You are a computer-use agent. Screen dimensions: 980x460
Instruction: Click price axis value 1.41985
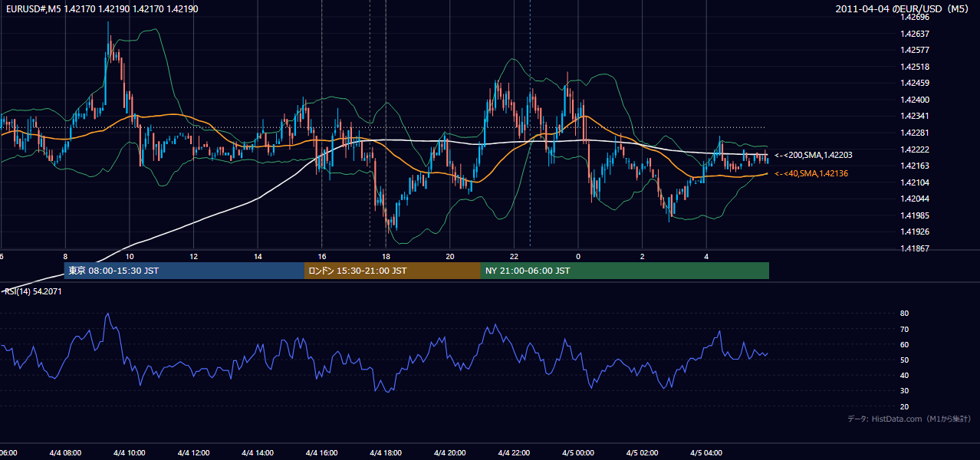click(x=915, y=215)
